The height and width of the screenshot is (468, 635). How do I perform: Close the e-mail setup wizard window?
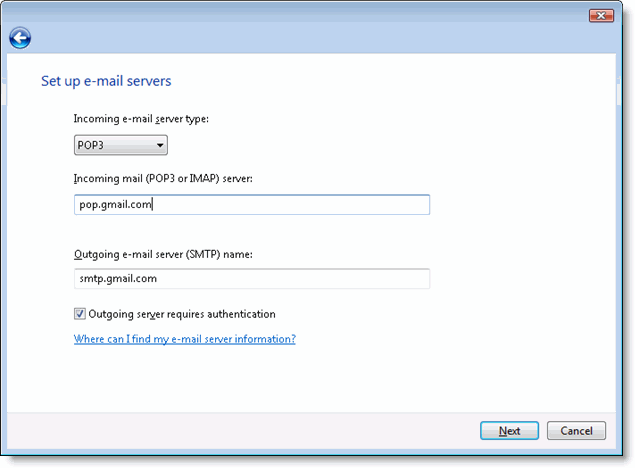pyautogui.click(x=600, y=16)
